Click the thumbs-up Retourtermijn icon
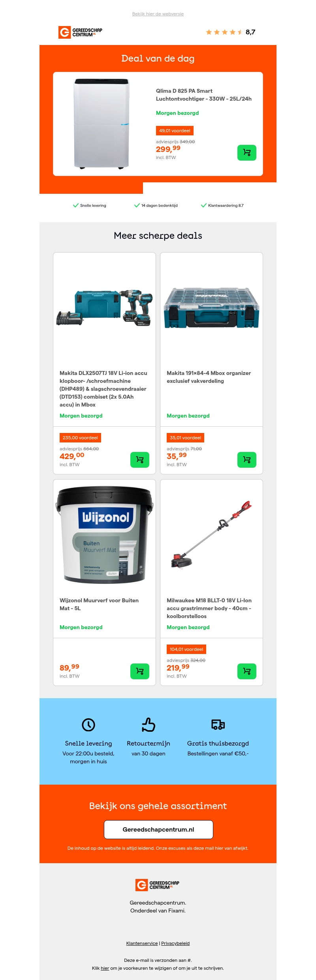This screenshot has width=316, height=980. point(149,725)
